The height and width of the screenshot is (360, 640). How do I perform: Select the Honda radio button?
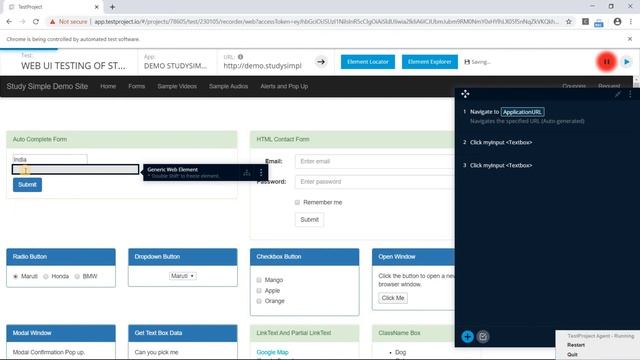(46, 276)
